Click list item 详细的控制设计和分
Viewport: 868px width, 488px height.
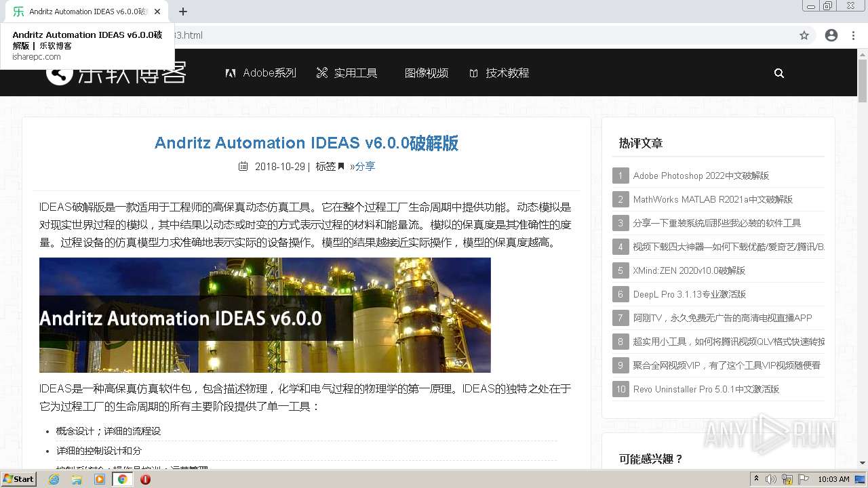(99, 451)
